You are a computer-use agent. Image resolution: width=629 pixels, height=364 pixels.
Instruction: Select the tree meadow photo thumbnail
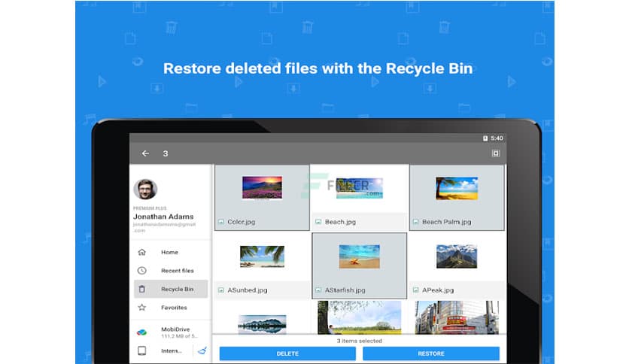click(360, 317)
